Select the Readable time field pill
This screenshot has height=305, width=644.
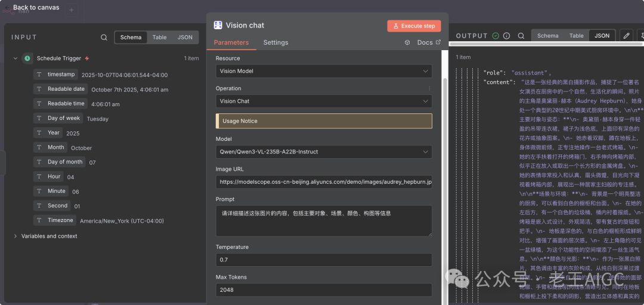(x=60, y=104)
